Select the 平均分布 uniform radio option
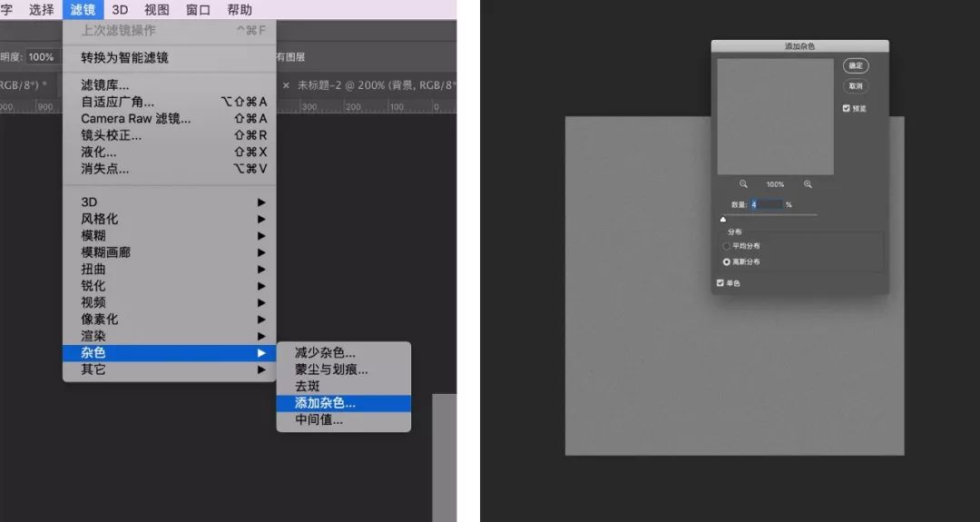980x522 pixels. pyautogui.click(x=726, y=246)
